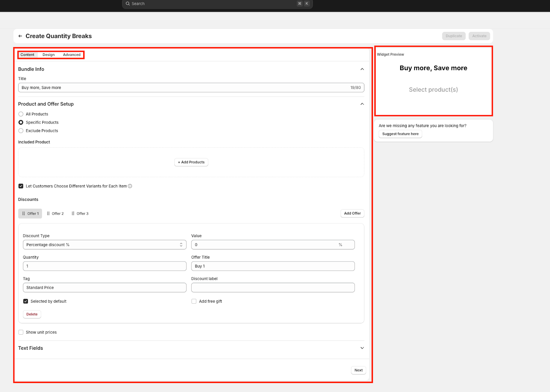Image resolution: width=550 pixels, height=392 pixels.
Task: Click the search magnifier icon
Action: (x=128, y=4)
